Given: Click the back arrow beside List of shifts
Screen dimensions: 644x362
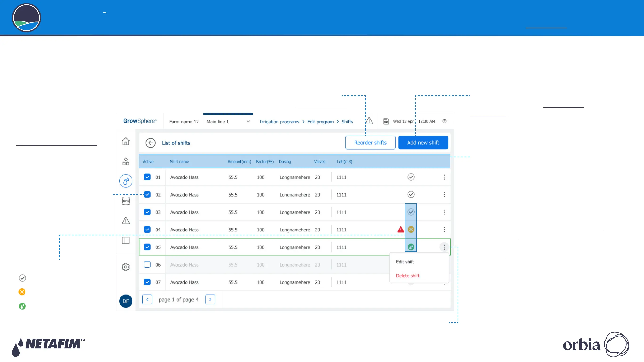Looking at the screenshot, I should [x=150, y=143].
